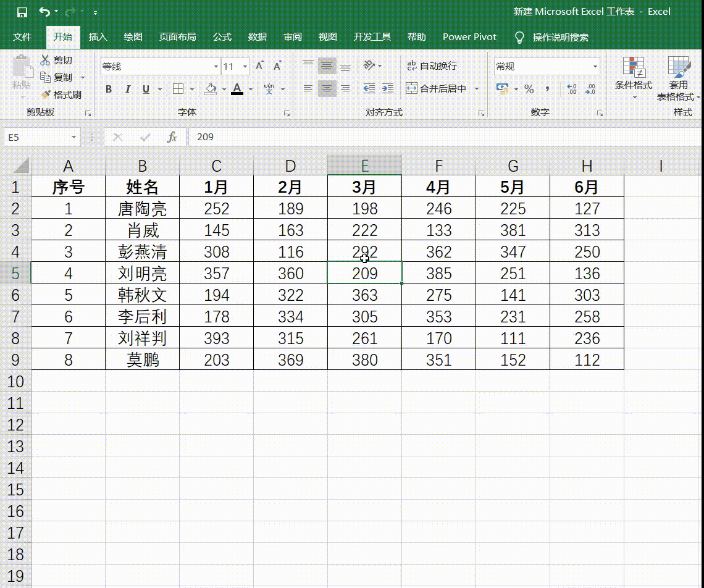The width and height of the screenshot is (704, 588).
Task: Click the Save icon in title bar
Action: (22, 12)
